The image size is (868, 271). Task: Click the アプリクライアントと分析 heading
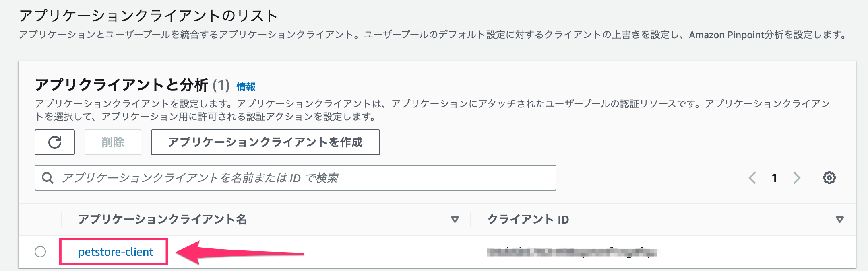coord(122,85)
